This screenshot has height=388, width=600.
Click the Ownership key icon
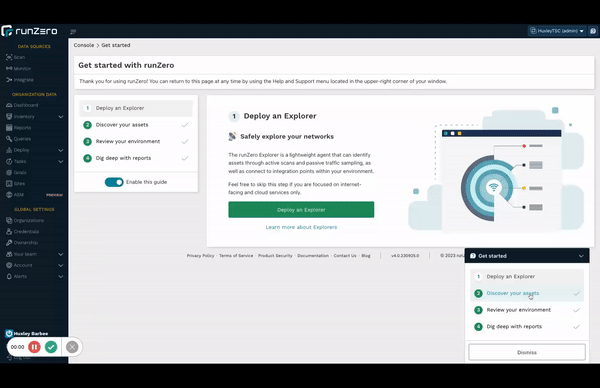click(9, 242)
